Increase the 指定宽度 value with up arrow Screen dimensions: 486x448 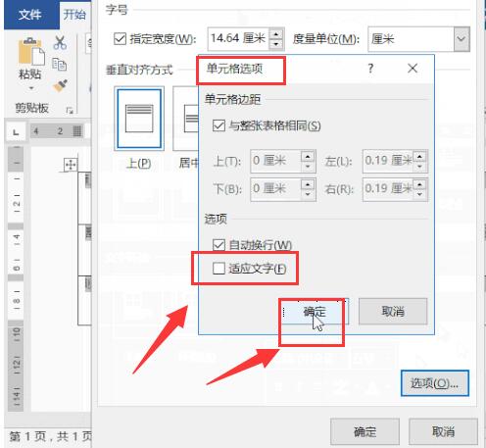[276, 34]
